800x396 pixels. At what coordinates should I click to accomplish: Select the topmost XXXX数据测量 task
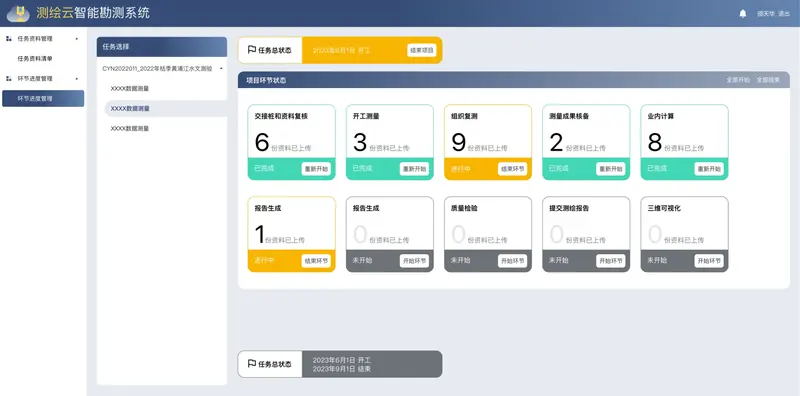point(130,88)
